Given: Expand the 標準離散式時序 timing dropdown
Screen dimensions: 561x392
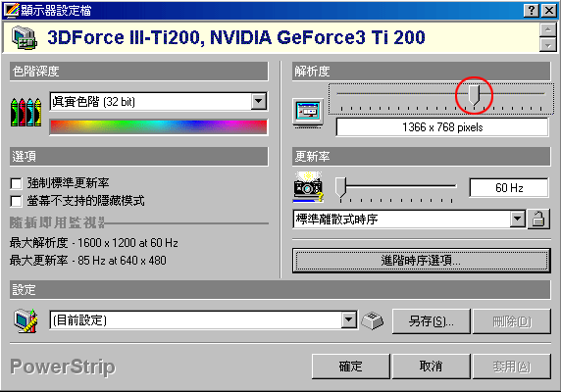Looking at the screenshot, I should [x=517, y=219].
